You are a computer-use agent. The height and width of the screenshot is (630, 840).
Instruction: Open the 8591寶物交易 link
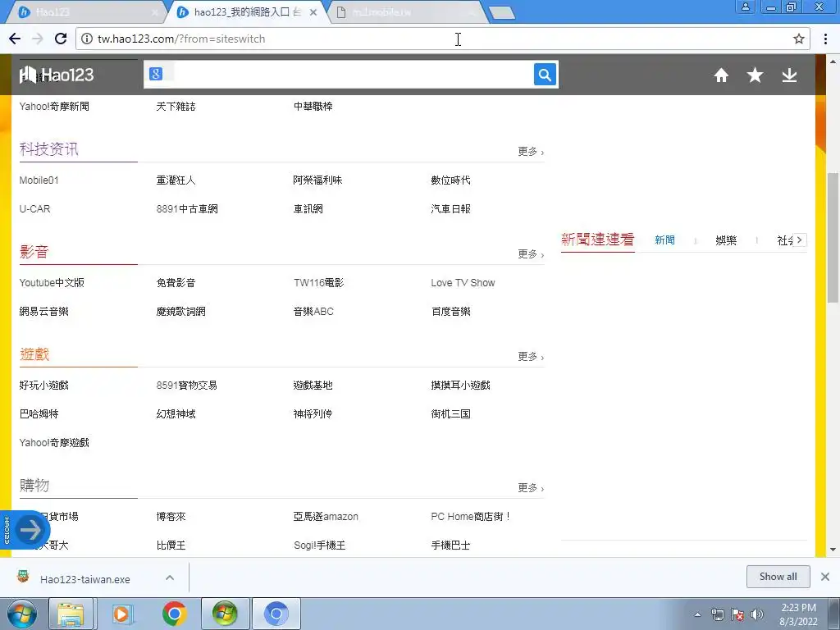tap(186, 386)
